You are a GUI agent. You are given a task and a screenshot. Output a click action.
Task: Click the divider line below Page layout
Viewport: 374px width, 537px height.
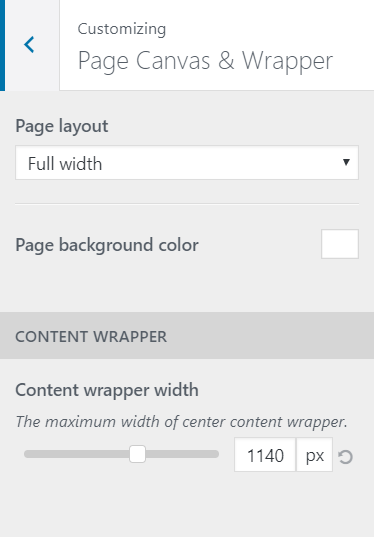[187, 204]
